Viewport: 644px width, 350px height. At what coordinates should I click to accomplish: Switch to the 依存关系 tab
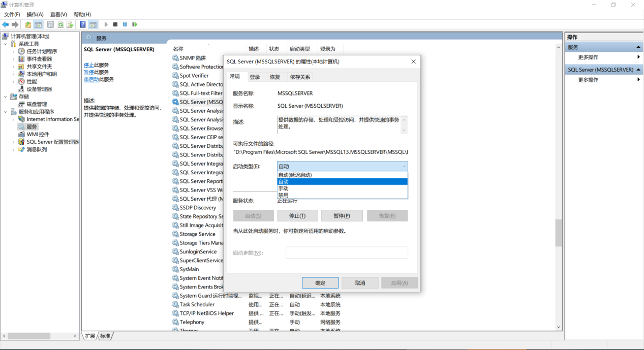pyautogui.click(x=300, y=77)
